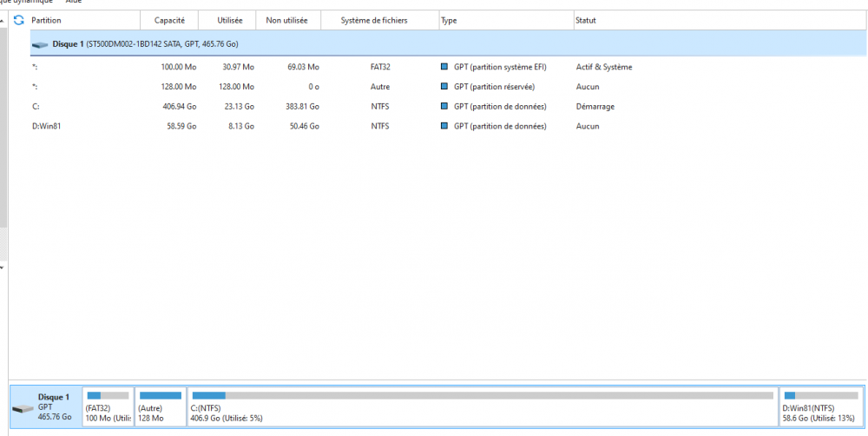Click the Statut column header
The image size is (868, 436).
click(585, 20)
